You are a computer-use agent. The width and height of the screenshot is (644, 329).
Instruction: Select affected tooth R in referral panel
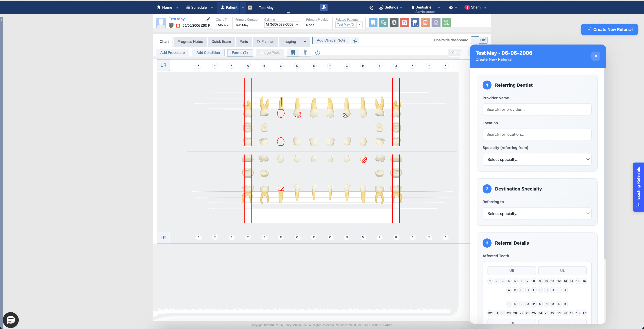pyautogui.click(x=521, y=304)
